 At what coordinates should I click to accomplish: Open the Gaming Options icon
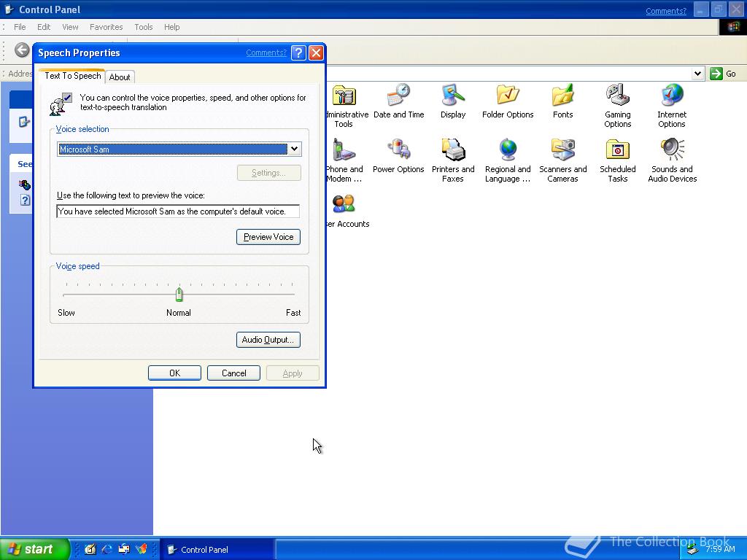(617, 95)
